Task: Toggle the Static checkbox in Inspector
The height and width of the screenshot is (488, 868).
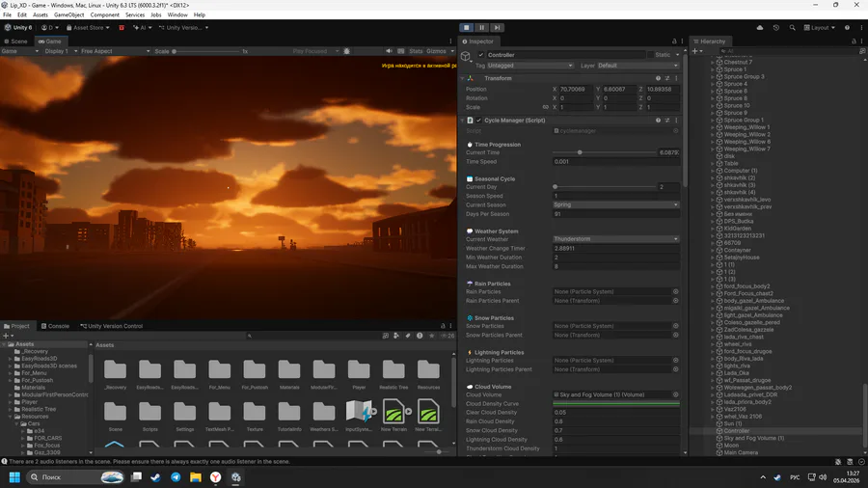Action: point(649,55)
